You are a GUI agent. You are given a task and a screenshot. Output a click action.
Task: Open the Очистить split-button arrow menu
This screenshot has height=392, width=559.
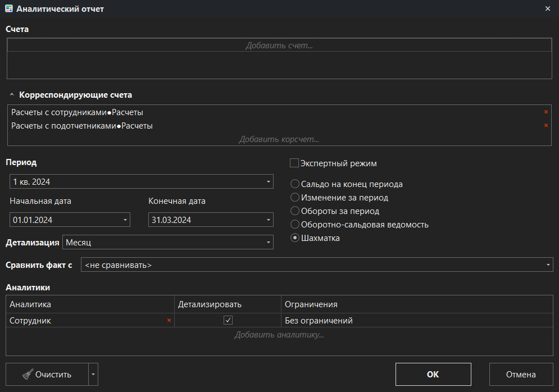click(93, 374)
